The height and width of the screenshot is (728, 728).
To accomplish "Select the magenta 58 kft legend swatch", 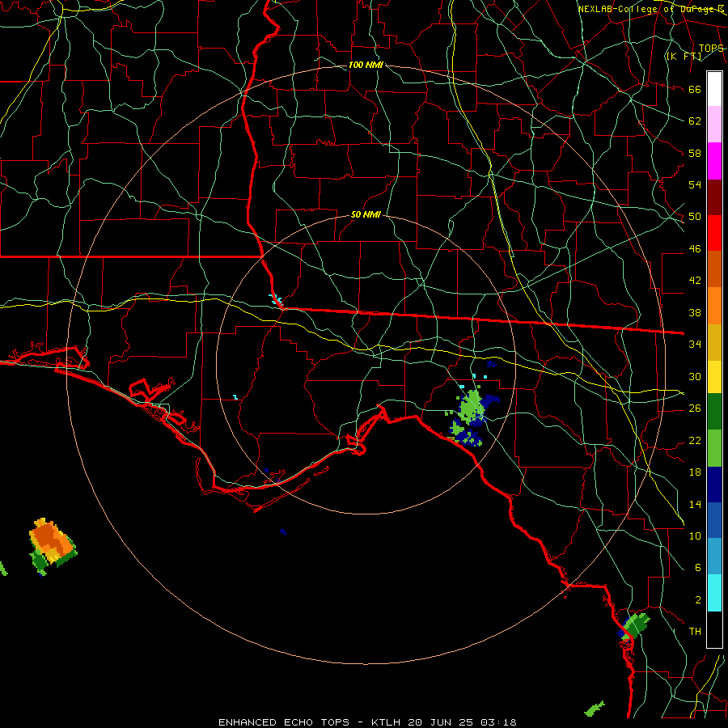I will pyautogui.click(x=714, y=161).
